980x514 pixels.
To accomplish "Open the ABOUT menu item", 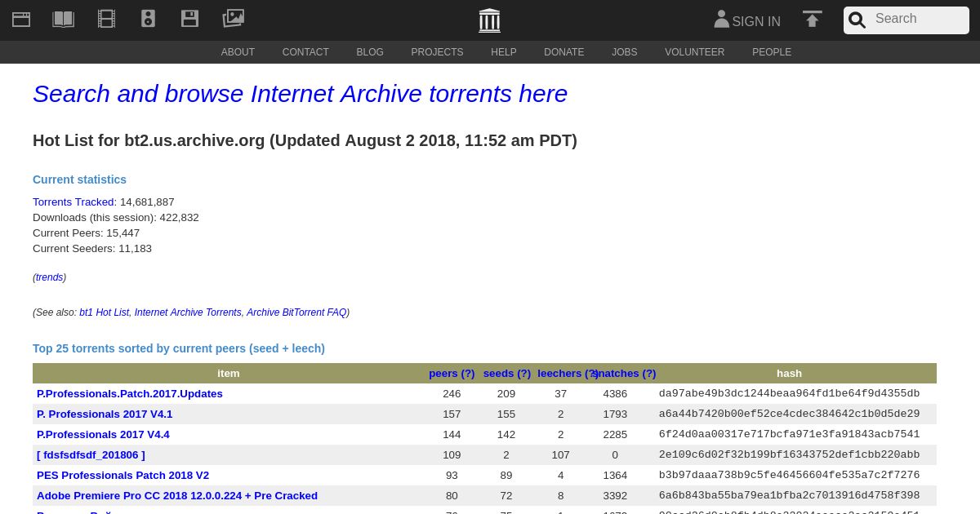I will (x=238, y=52).
